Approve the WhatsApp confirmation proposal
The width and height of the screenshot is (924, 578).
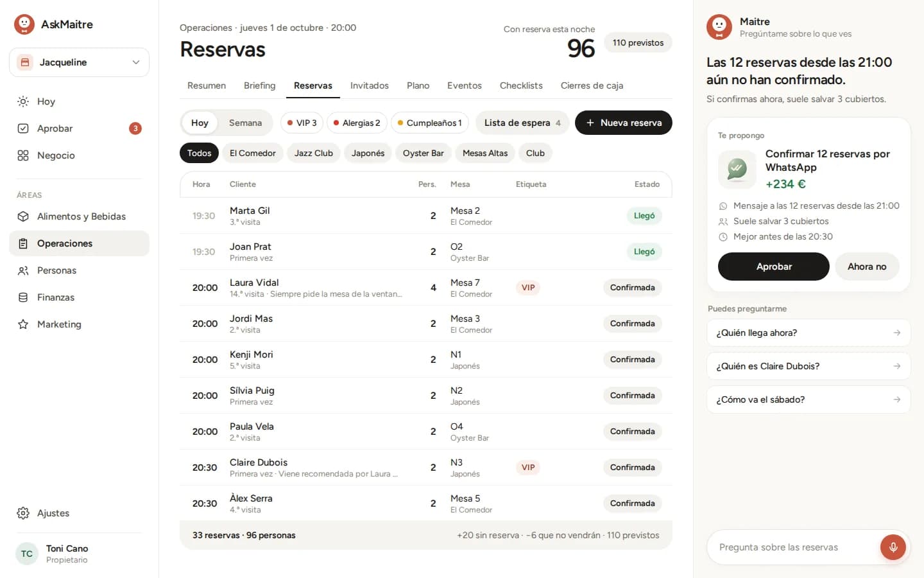click(774, 267)
